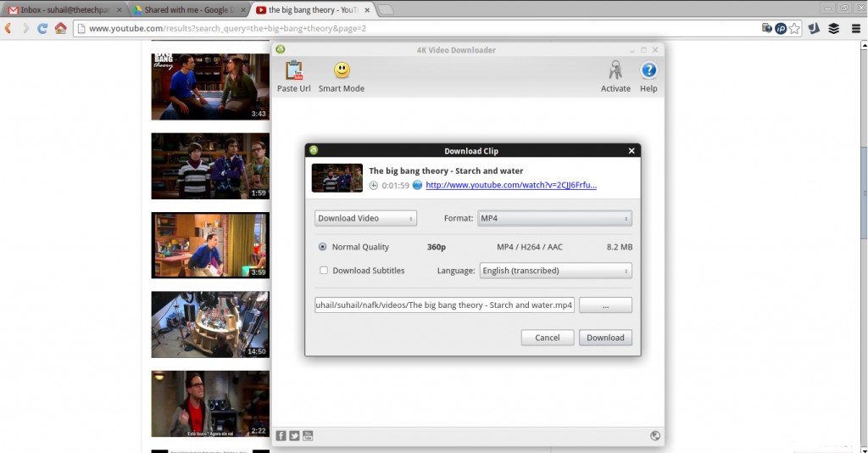Open the video thumbnail with 1:59 duration
Image resolution: width=868 pixels, height=453 pixels.
[x=210, y=166]
